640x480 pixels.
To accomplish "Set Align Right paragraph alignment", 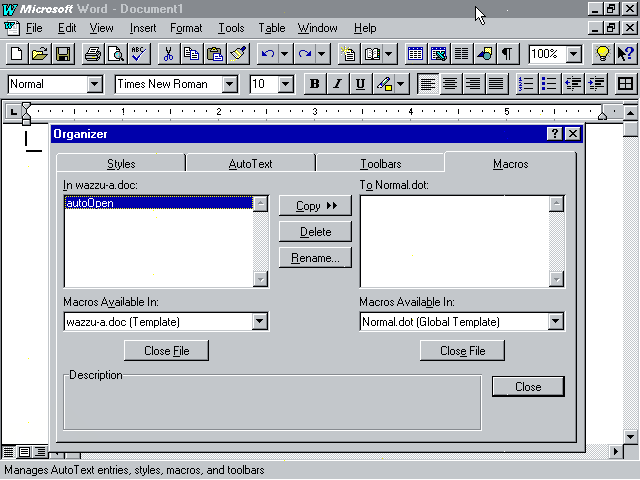I will (473, 84).
